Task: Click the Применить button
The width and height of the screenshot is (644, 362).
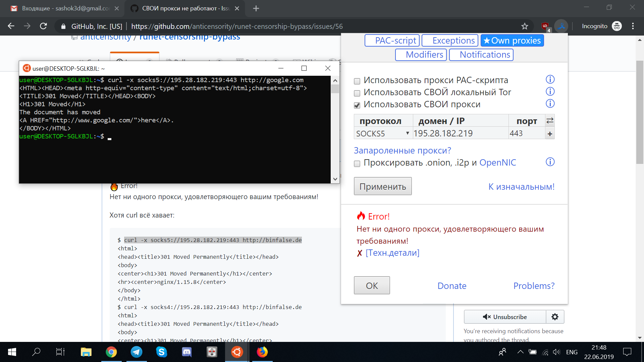Action: coord(382,186)
